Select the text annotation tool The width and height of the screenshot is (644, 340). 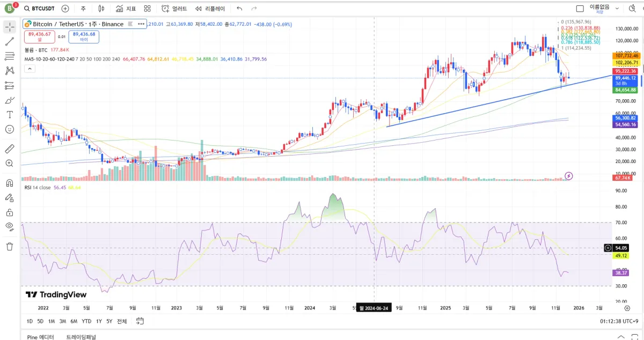[x=10, y=114]
